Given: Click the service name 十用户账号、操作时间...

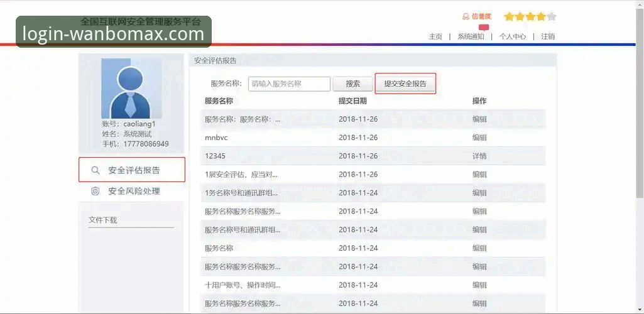Looking at the screenshot, I should coord(243,285).
